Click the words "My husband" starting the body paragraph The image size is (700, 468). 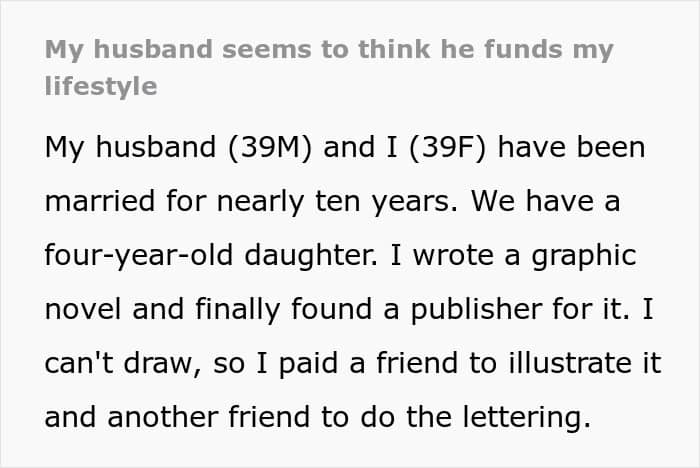130,147
